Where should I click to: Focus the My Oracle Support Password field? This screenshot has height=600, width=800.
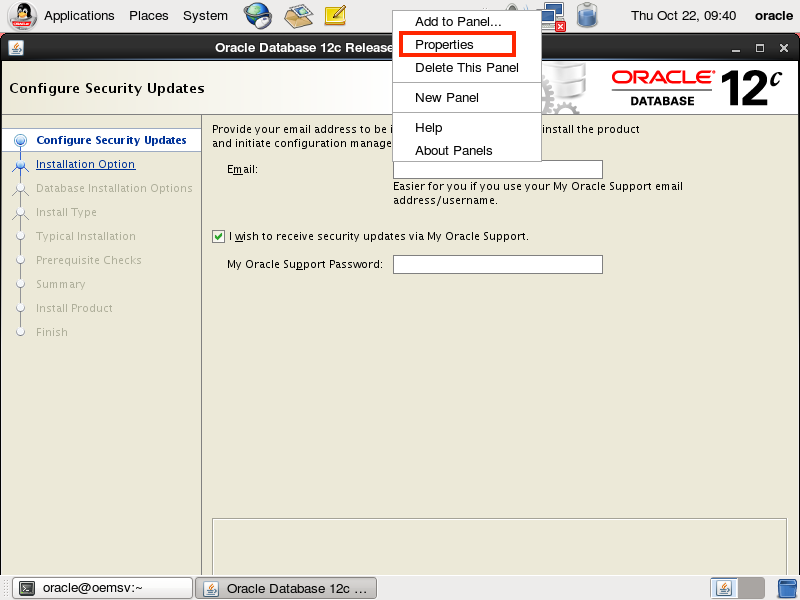[x=497, y=264]
